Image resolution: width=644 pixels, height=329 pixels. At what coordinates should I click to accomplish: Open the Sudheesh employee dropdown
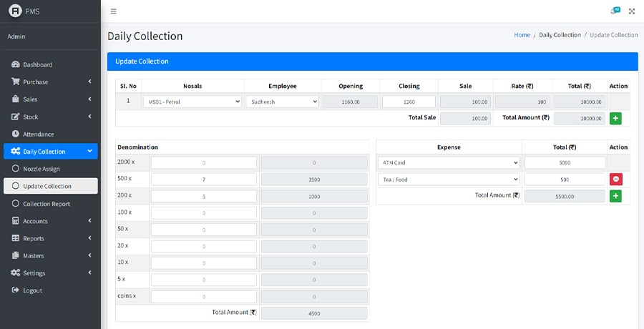tap(282, 102)
